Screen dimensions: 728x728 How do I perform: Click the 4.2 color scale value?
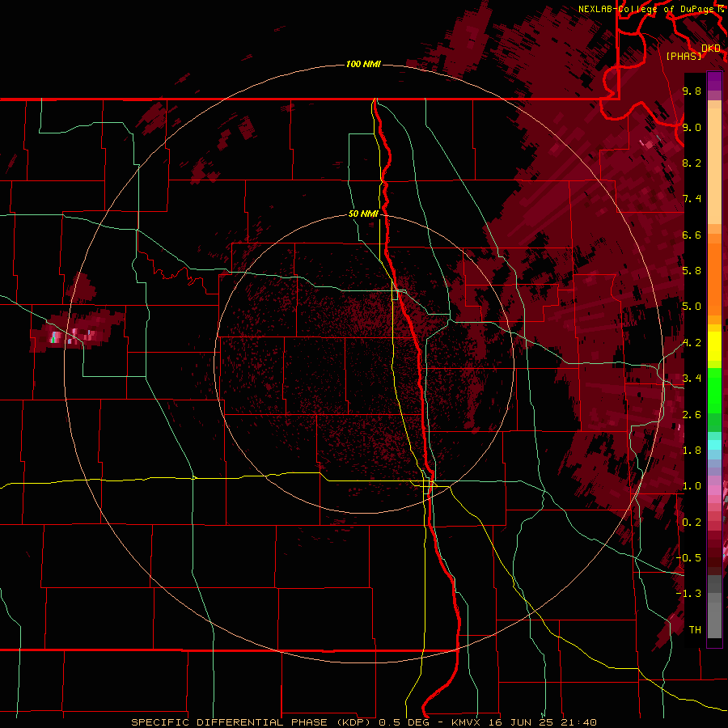coord(692,343)
